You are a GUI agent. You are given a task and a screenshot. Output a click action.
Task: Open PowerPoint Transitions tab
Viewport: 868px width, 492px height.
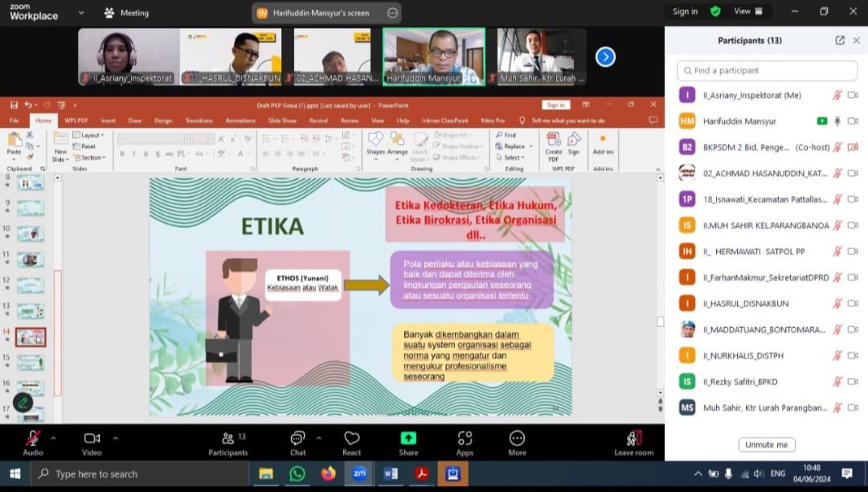tap(199, 120)
